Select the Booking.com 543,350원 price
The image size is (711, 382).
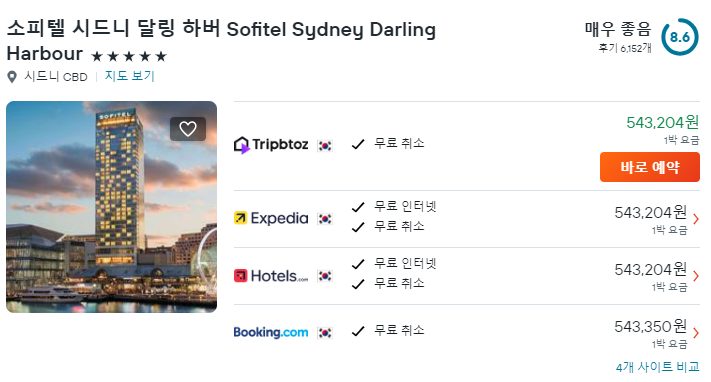tap(650, 326)
